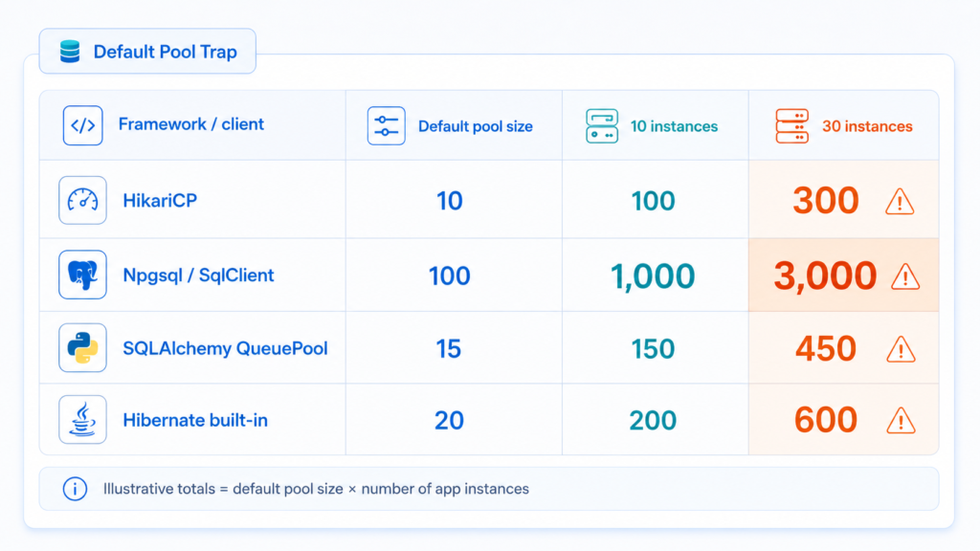This screenshot has height=551, width=980.
Task: Click Hibernate 10 instances total 200
Action: pyautogui.click(x=653, y=421)
